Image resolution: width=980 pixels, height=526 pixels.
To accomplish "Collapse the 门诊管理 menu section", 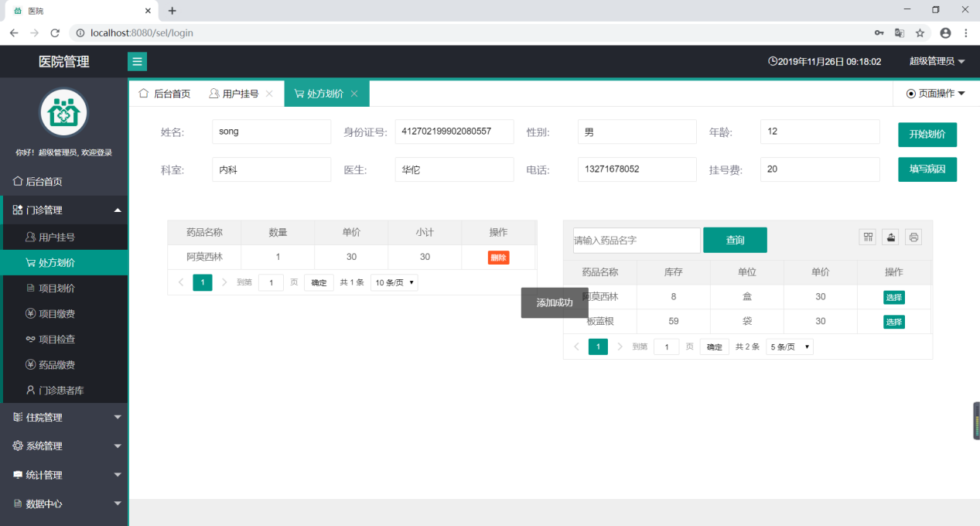I will point(63,210).
